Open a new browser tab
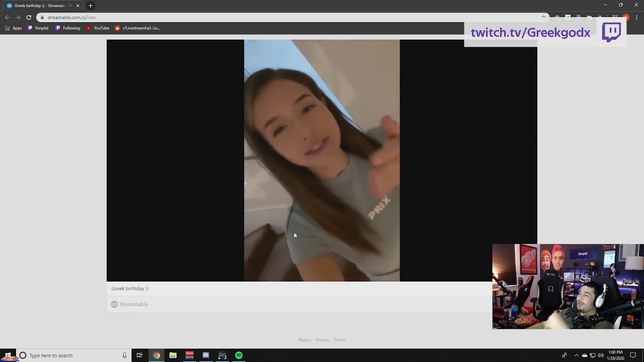 91,6
